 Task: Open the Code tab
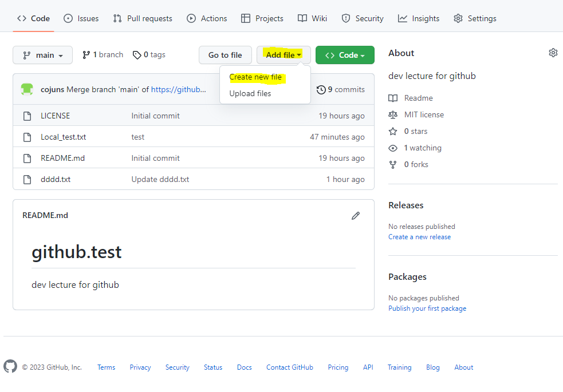coord(33,18)
